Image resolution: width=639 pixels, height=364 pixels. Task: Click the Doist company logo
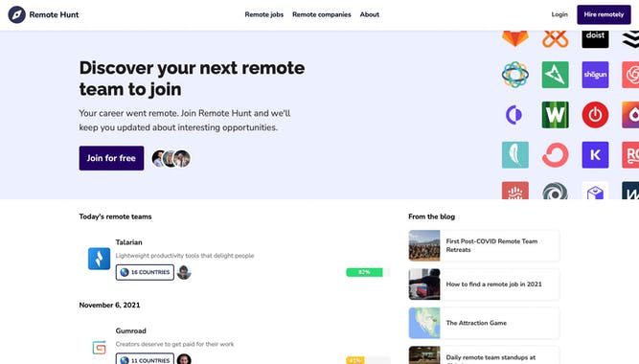click(595, 38)
